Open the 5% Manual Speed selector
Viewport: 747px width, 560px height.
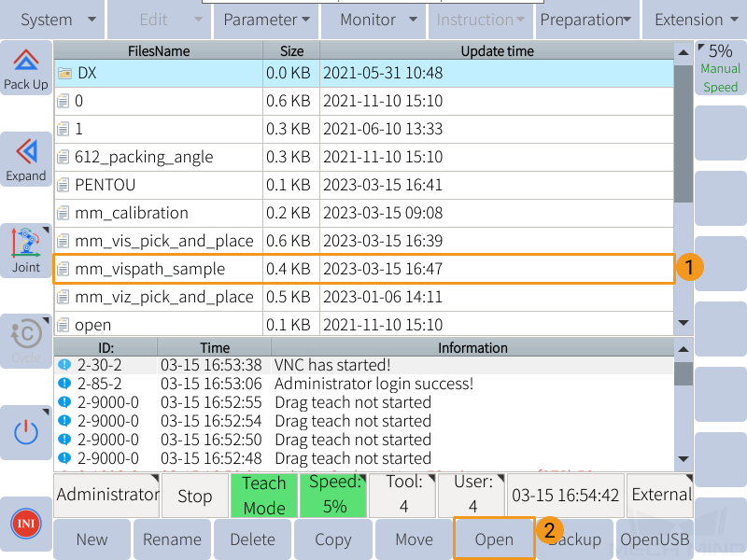click(720, 68)
